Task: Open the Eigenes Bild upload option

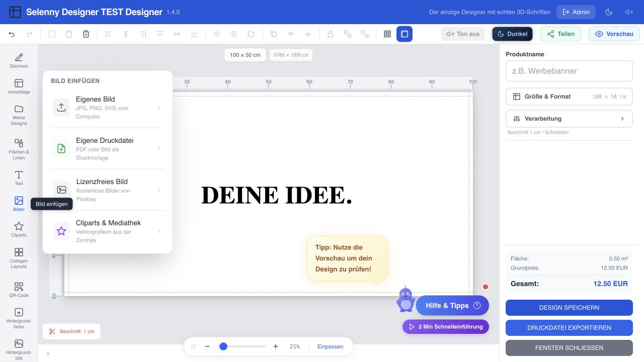Action: [108, 108]
